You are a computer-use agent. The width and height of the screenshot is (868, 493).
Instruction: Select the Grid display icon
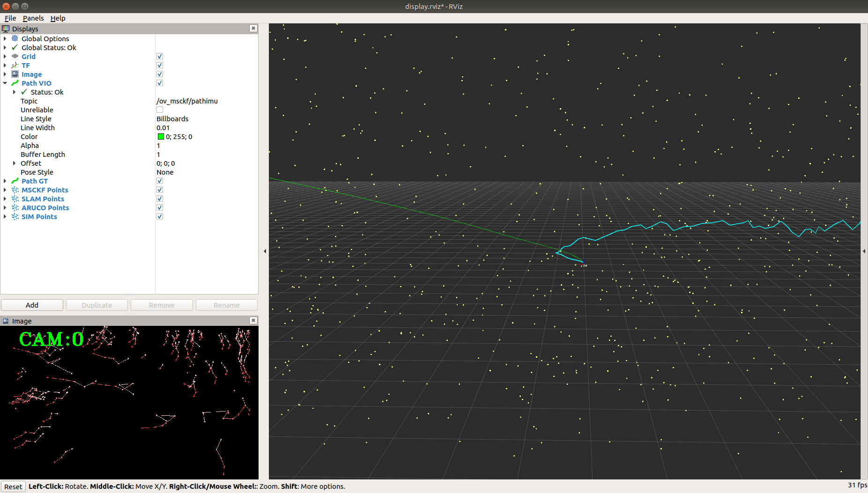(15, 56)
